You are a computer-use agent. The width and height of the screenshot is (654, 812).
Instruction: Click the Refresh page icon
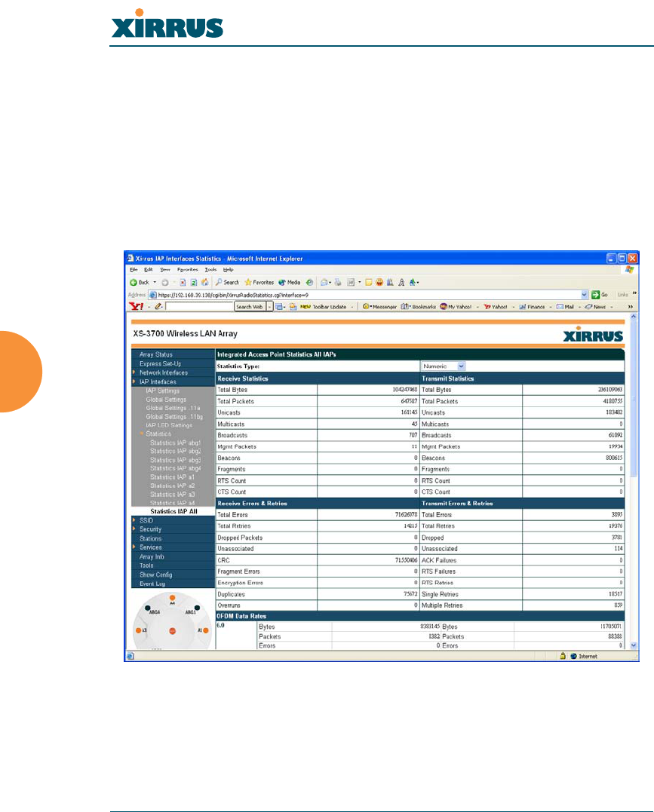click(194, 282)
